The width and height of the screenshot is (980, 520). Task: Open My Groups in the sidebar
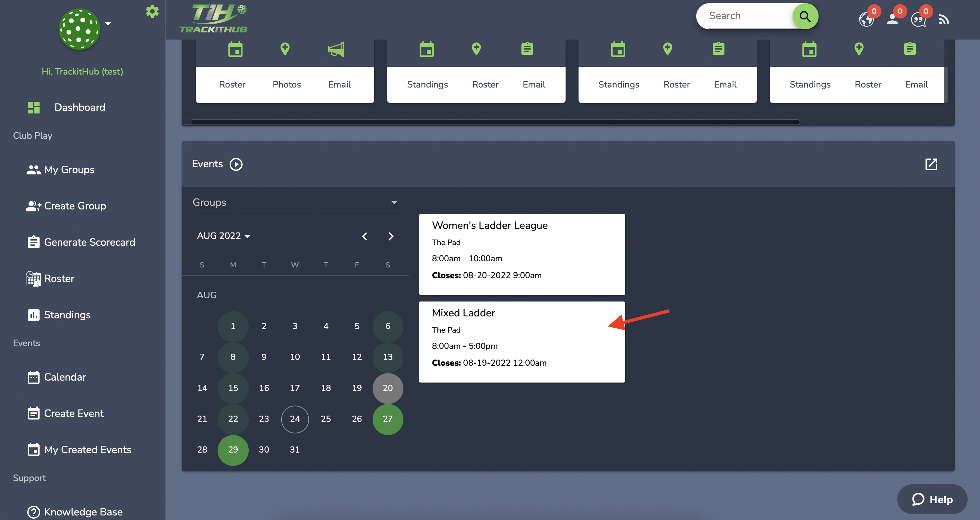pyautogui.click(x=60, y=170)
